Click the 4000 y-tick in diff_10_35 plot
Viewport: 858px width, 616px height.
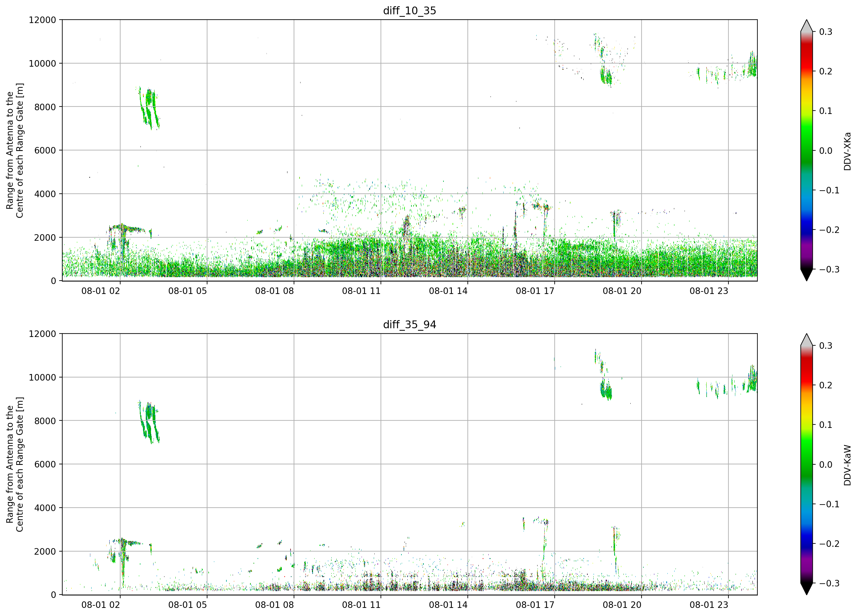(45, 194)
